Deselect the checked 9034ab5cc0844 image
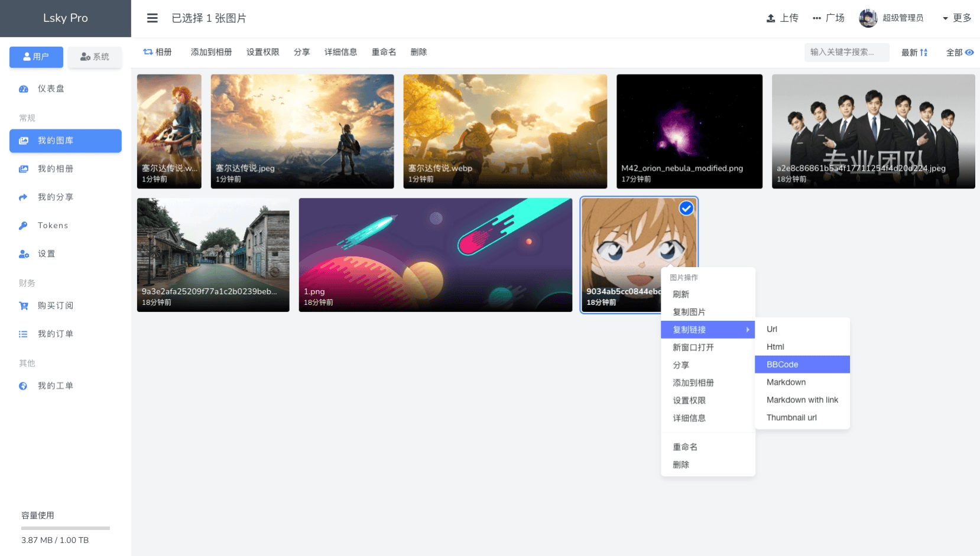This screenshot has height=556, width=980. pos(686,208)
